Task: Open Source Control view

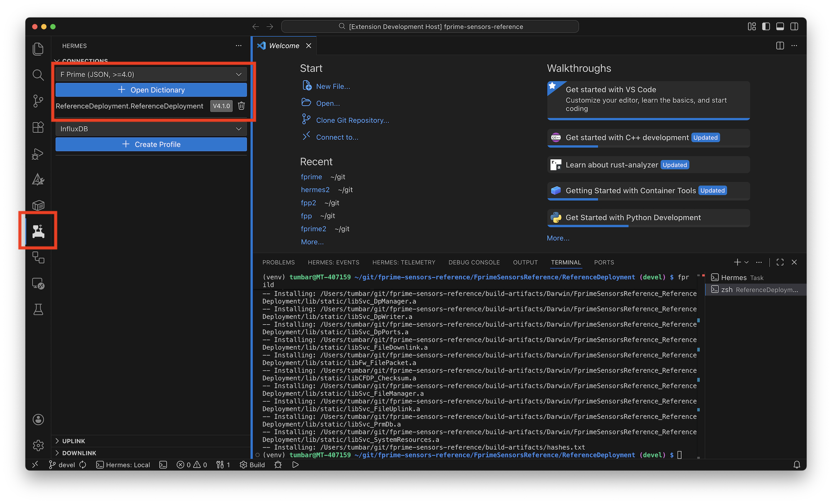Action: coord(38,101)
